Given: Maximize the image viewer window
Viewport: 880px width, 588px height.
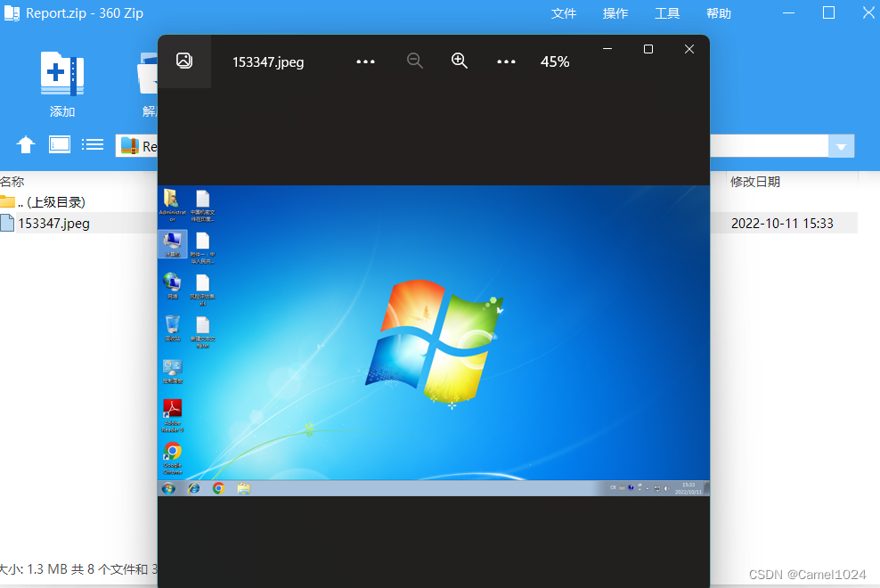Looking at the screenshot, I should pyautogui.click(x=648, y=49).
